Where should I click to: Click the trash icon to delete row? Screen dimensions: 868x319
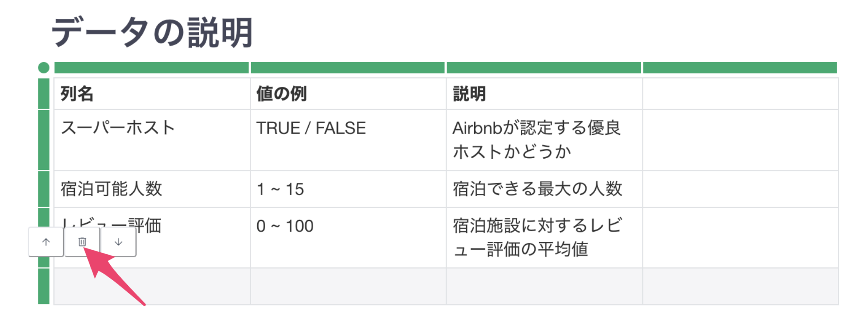pos(82,242)
